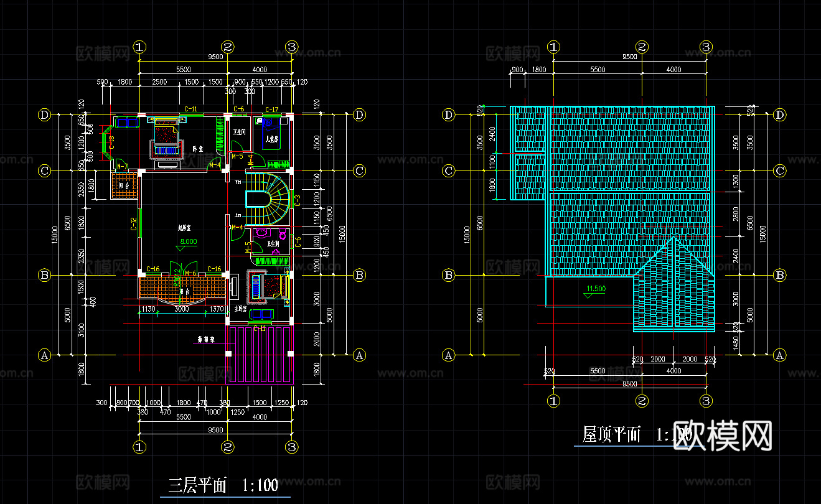Click the elevation marker showing 8.000
This screenshot has height=504, width=821.
187,241
